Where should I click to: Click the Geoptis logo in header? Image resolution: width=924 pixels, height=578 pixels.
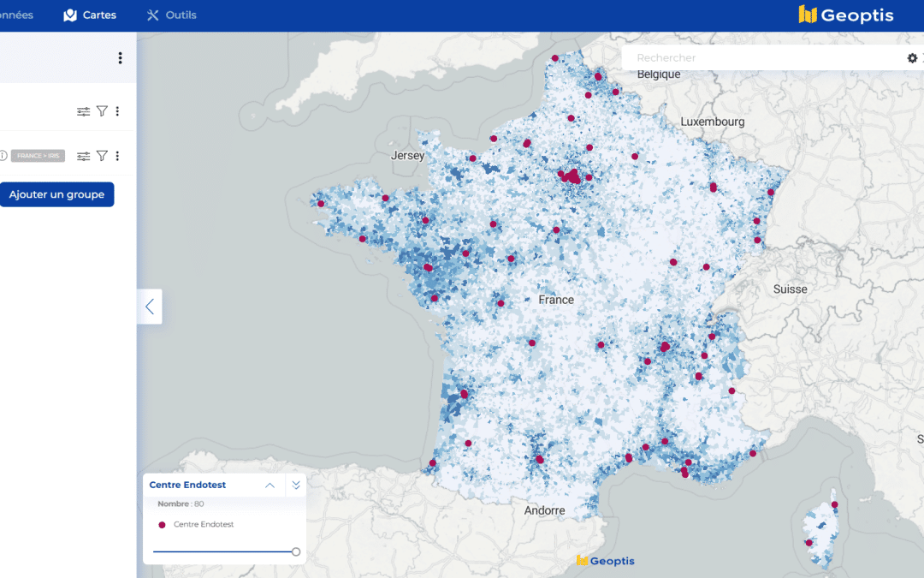point(845,15)
